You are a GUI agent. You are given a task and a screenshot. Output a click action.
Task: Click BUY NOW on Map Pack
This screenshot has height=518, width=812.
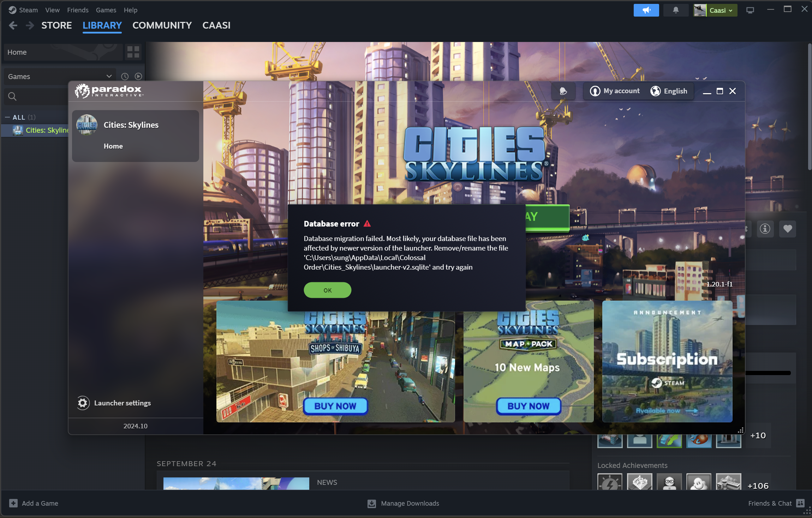529,406
